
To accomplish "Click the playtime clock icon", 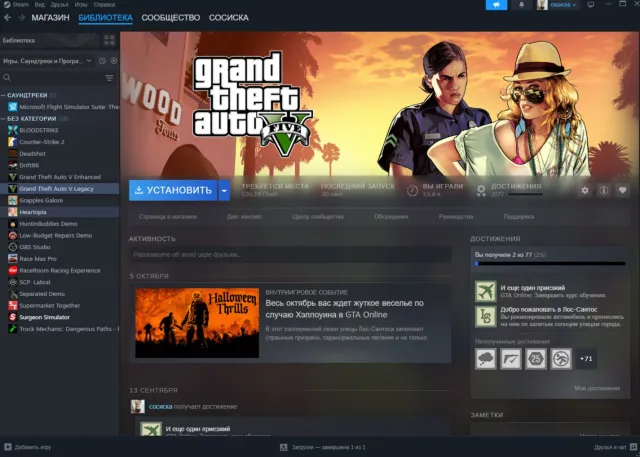I will [x=412, y=190].
